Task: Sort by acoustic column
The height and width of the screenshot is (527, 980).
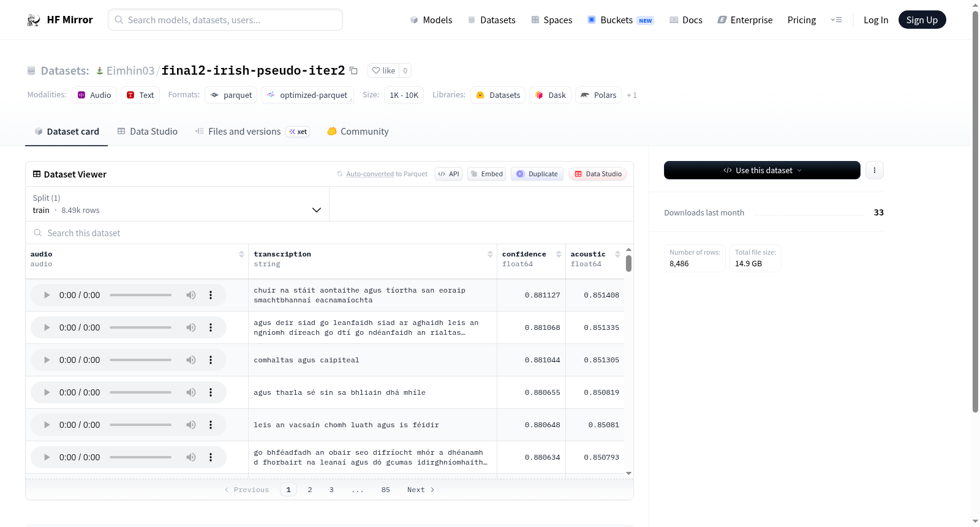Action: pyautogui.click(x=617, y=254)
